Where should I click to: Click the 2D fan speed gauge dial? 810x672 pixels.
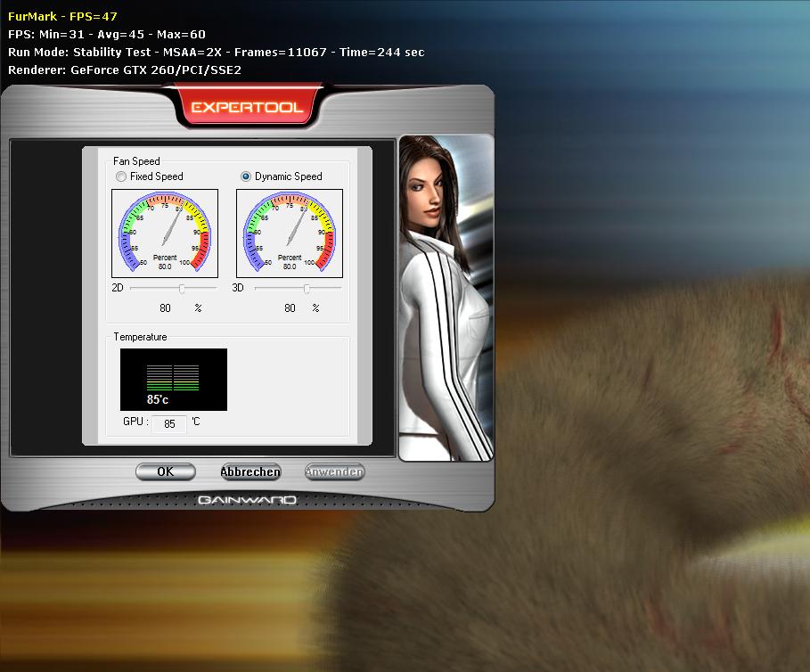[165, 233]
